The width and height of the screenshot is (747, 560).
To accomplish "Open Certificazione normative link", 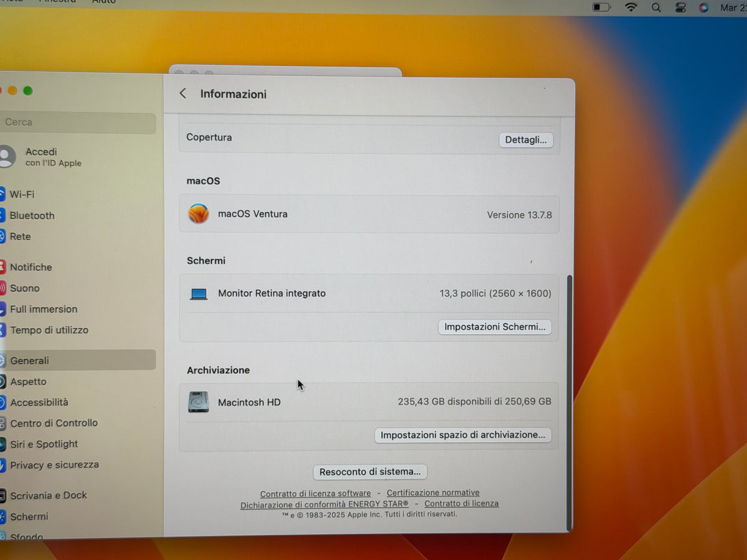I will click(433, 493).
